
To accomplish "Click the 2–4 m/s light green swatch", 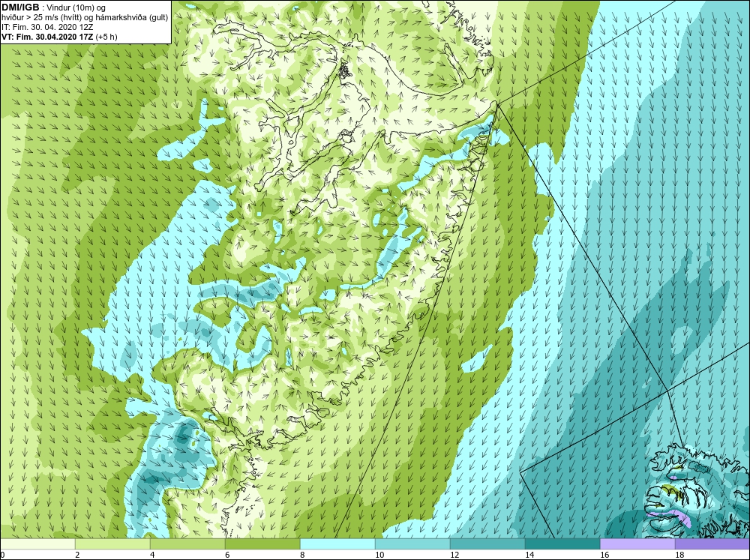I will (112, 544).
